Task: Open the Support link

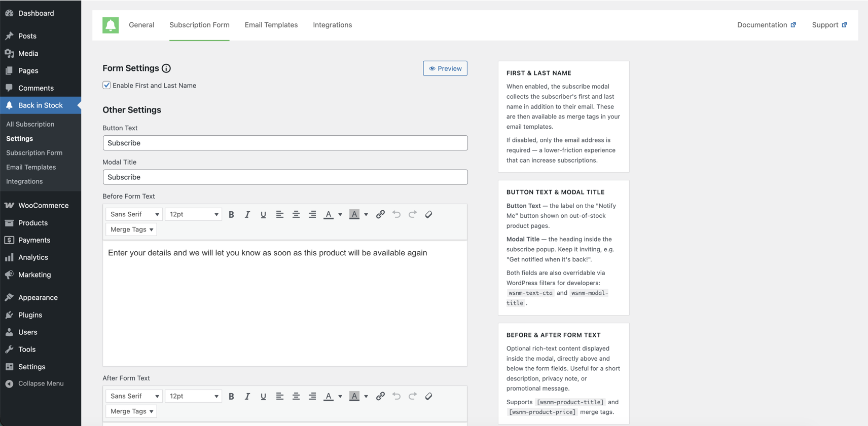Action: 829,25
